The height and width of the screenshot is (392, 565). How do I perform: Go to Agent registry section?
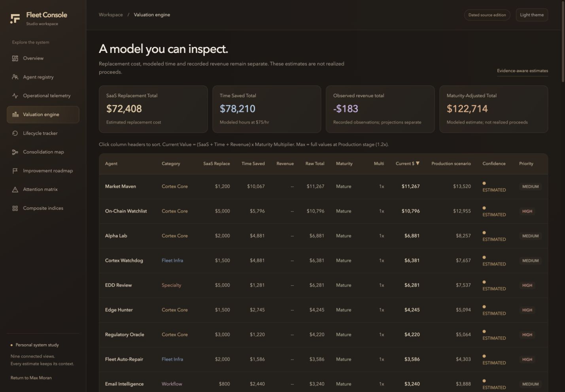click(43, 77)
